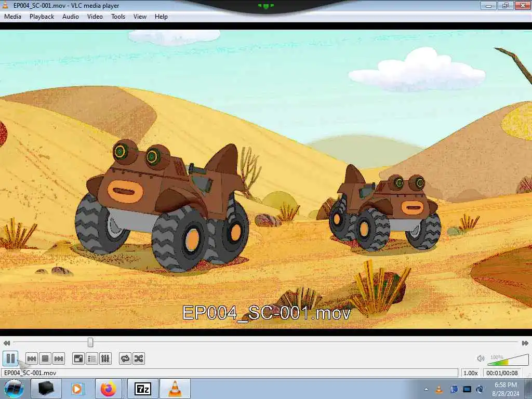Adjust the volume slider level

point(508,360)
